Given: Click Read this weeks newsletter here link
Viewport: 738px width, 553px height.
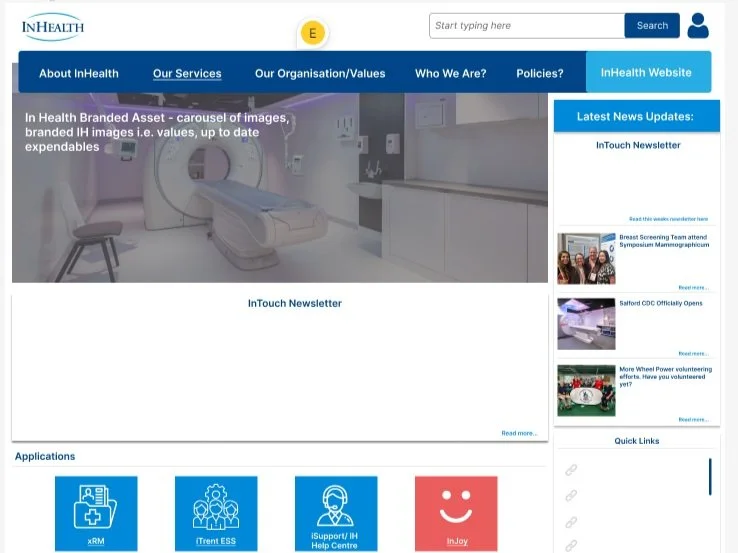Looking at the screenshot, I should 668,219.
